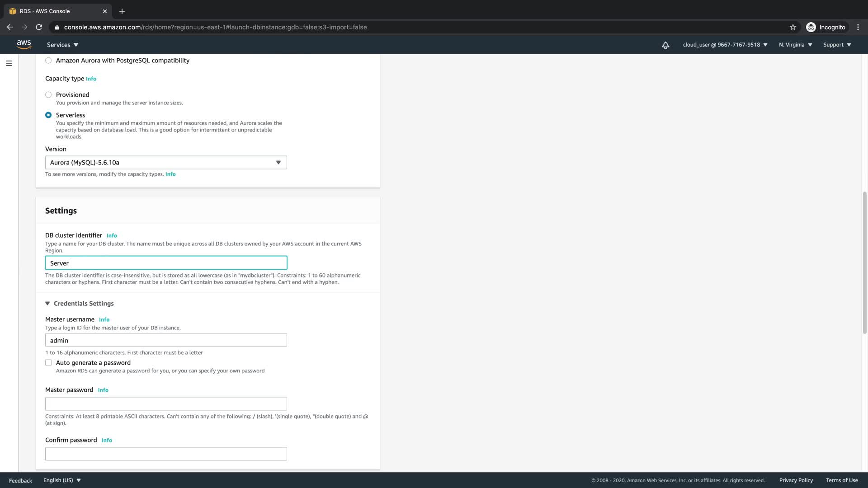Open the hamburger side navigation menu
The image size is (868, 488).
[9, 63]
